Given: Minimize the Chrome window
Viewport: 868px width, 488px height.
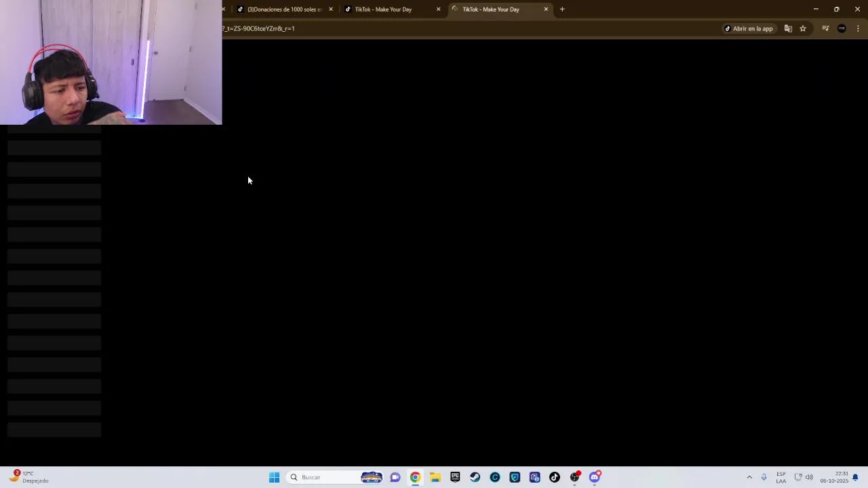Looking at the screenshot, I should tap(816, 9).
